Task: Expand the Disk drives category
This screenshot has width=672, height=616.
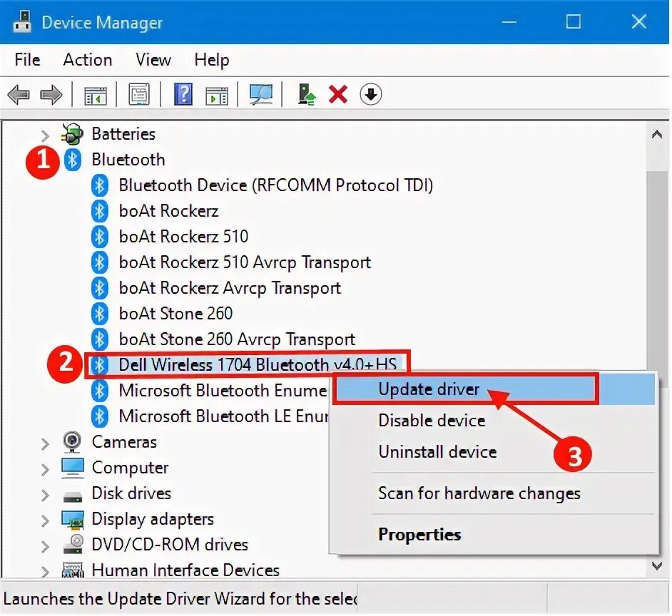Action: tap(45, 496)
